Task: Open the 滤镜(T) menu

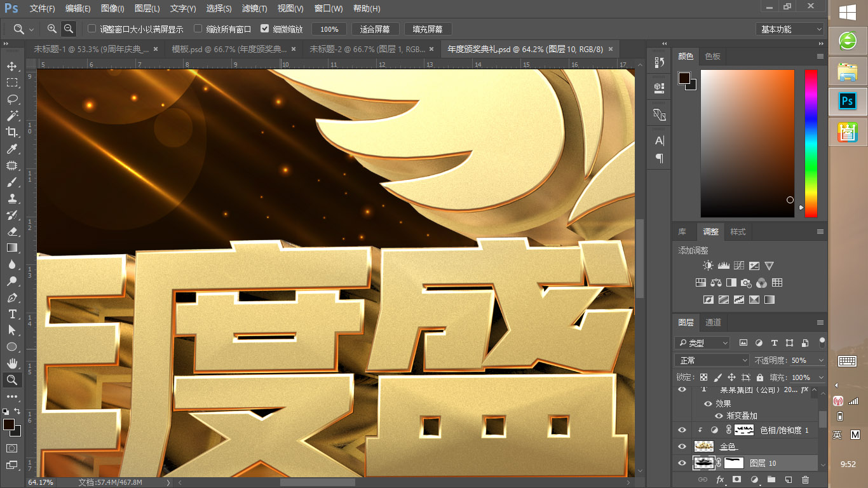Action: coord(255,9)
